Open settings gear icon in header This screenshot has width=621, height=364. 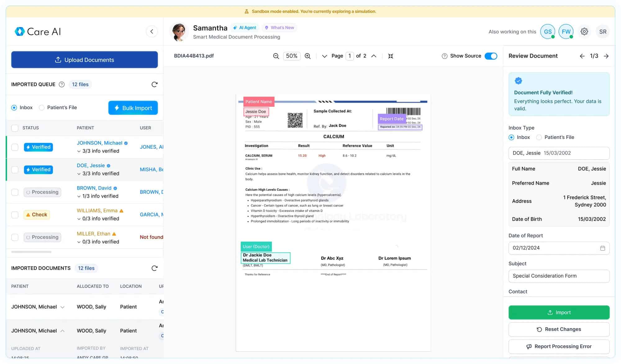click(x=584, y=32)
